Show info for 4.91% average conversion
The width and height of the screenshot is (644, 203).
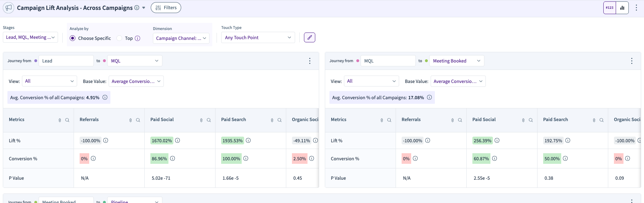tap(105, 97)
